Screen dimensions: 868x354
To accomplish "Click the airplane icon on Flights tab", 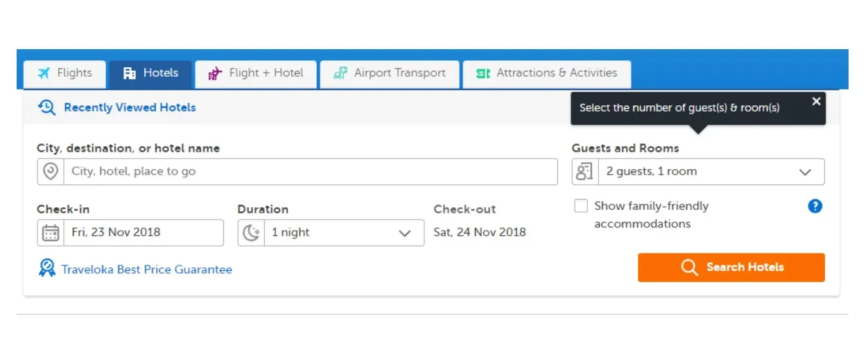I will pos(44,73).
